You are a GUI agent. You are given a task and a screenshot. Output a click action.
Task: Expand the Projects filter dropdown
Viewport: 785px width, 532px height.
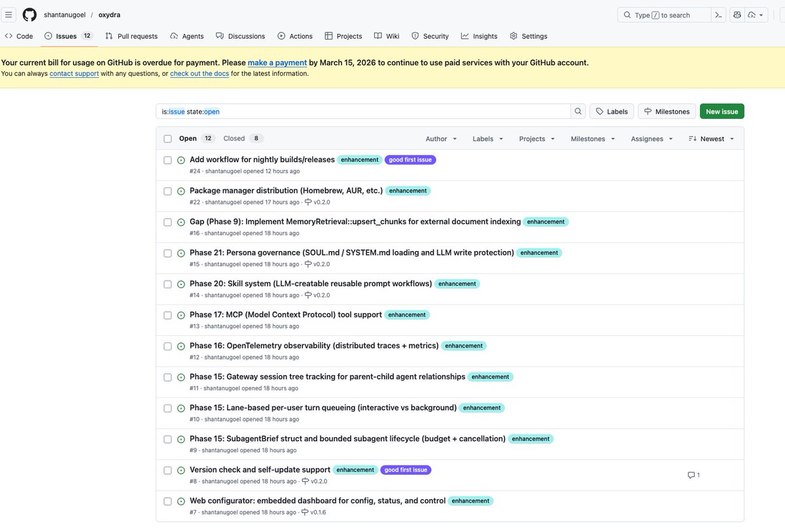click(x=537, y=139)
